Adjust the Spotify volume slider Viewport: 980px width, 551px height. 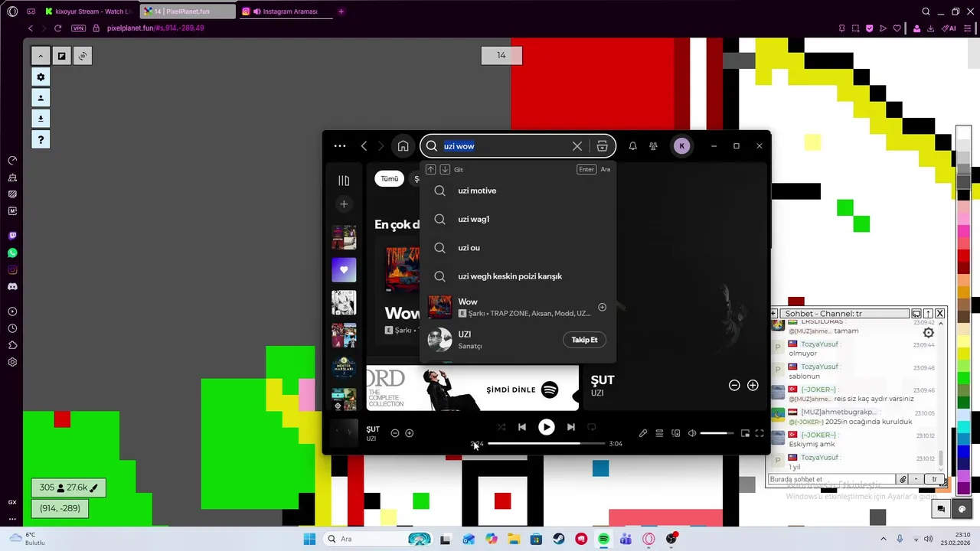coord(717,433)
